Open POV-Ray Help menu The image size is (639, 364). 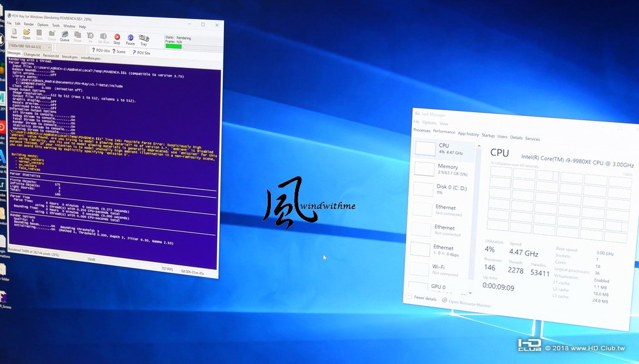(x=82, y=27)
